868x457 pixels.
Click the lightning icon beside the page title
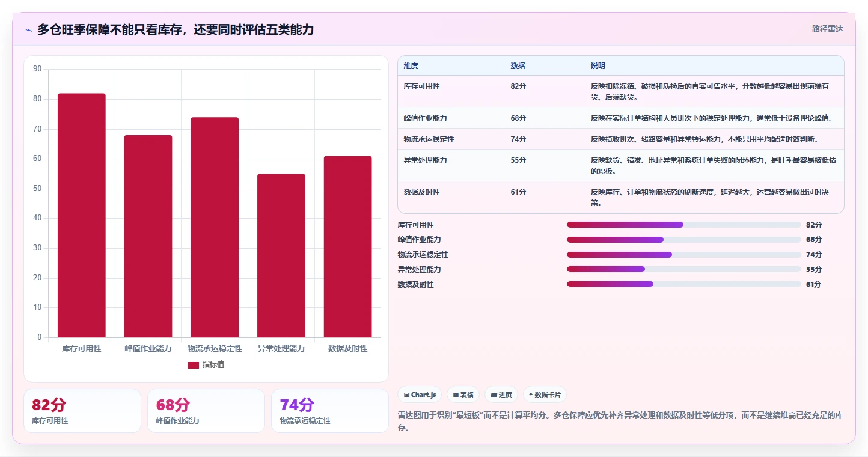(28, 30)
